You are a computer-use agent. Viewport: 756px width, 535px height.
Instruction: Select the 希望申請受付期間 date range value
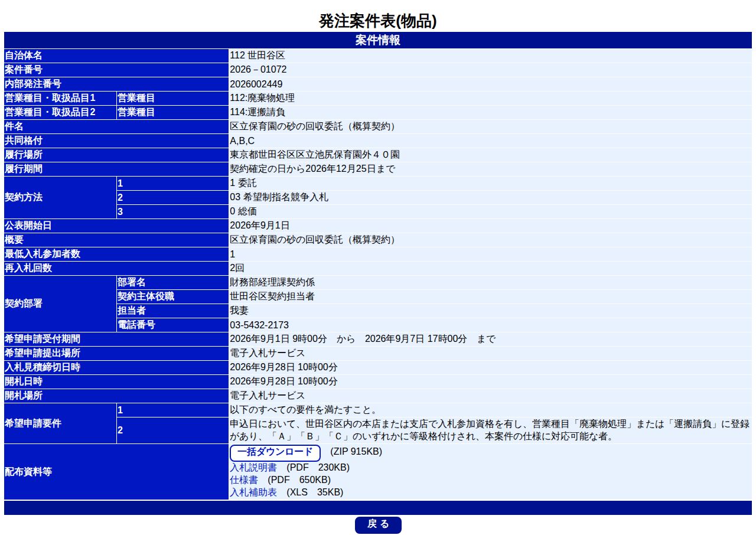[x=363, y=339]
